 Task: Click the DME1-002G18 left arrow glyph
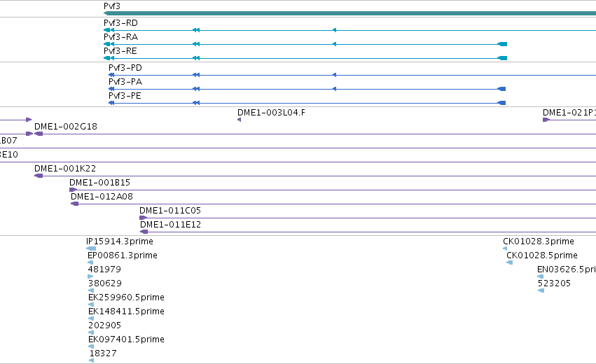[39, 134]
